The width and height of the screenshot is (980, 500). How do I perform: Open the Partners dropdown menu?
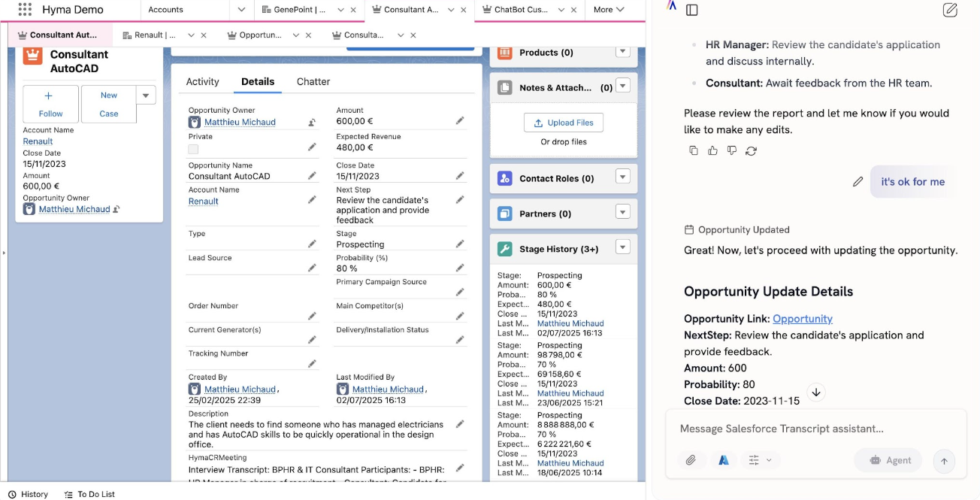[622, 212]
